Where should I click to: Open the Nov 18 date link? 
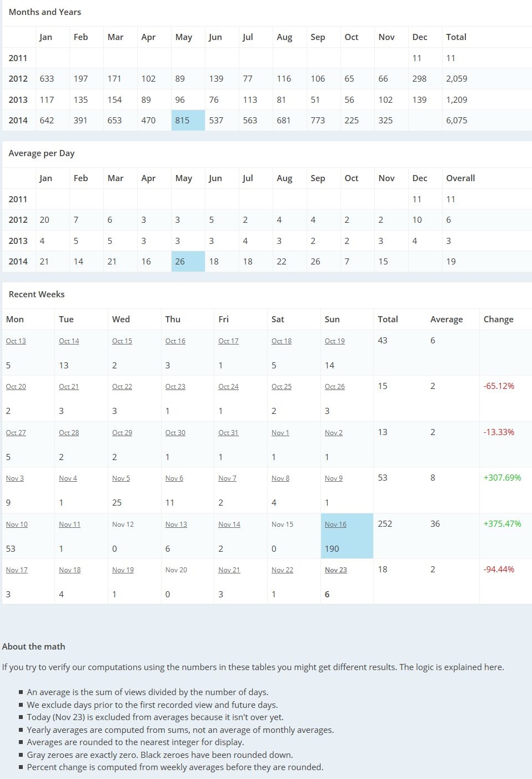pos(69,570)
